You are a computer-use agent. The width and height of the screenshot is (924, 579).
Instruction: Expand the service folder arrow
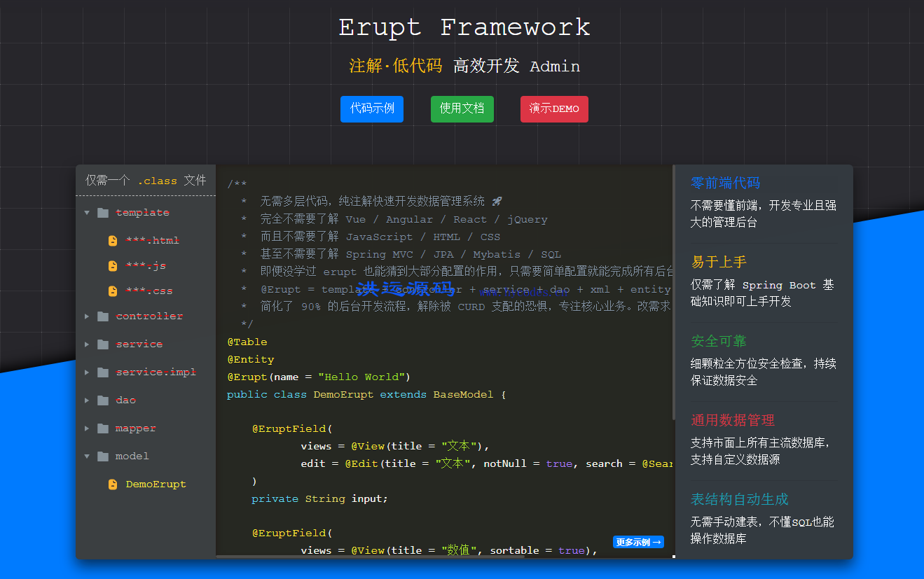87,344
